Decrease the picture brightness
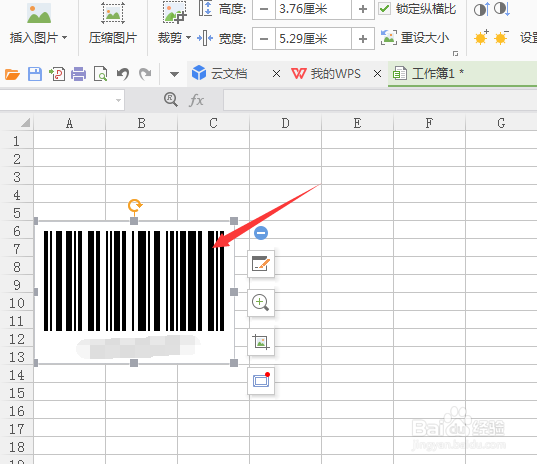Image resolution: width=537 pixels, height=464 pixels. tap(501, 37)
